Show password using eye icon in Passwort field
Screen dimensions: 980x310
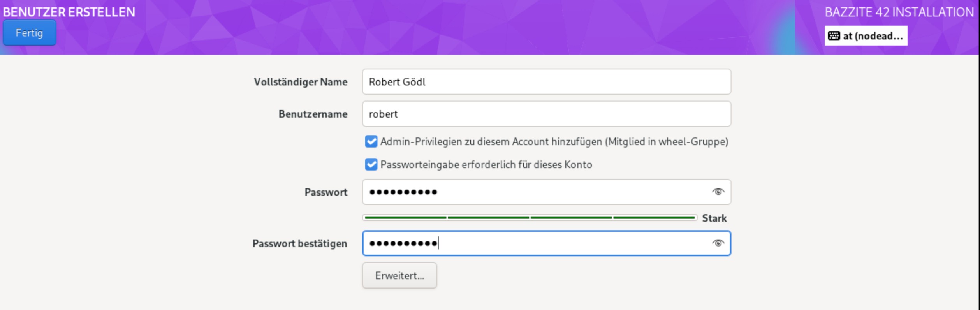coord(718,192)
